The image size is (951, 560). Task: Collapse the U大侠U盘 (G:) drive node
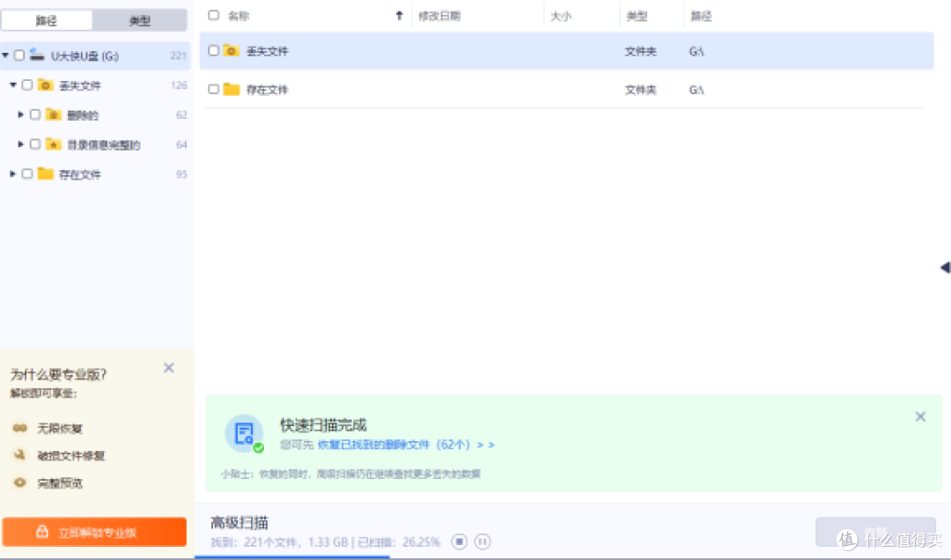pos(5,55)
